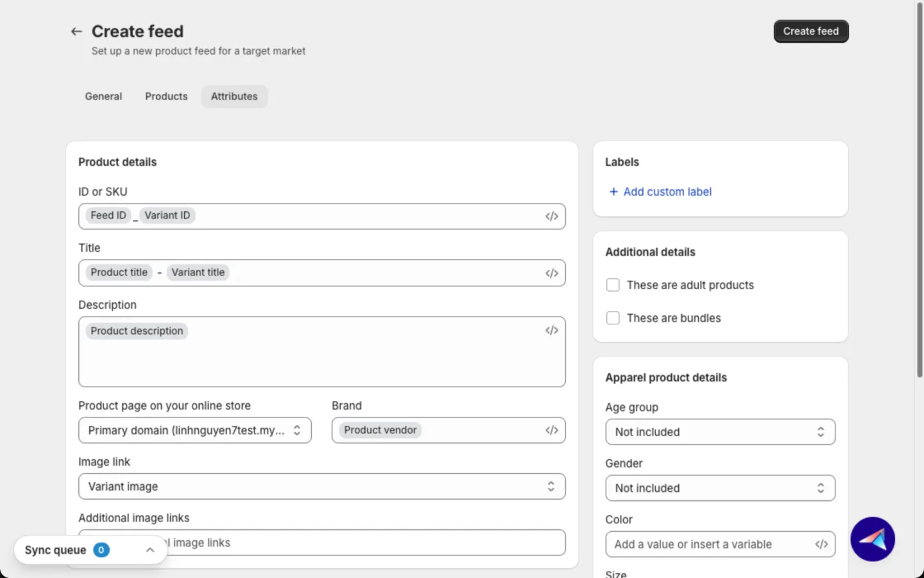The image size is (924, 578).
Task: Insert variable in Title field
Action: point(552,273)
